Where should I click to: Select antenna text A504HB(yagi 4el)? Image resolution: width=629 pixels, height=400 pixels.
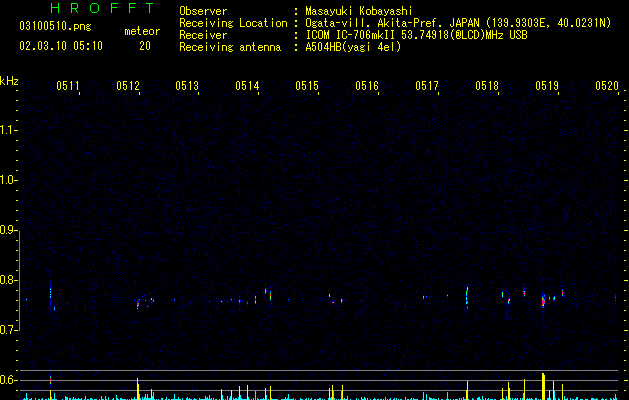pyautogui.click(x=353, y=47)
